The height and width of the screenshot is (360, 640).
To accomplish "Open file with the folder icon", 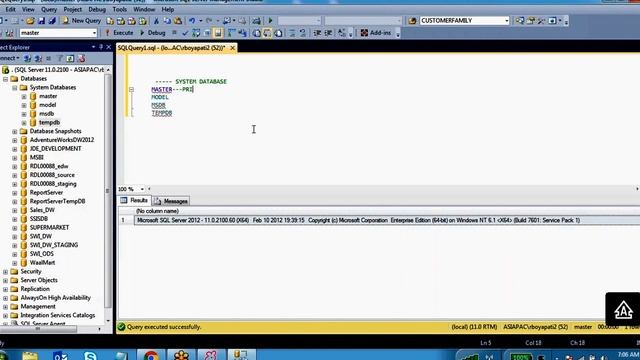I will tap(30, 21).
